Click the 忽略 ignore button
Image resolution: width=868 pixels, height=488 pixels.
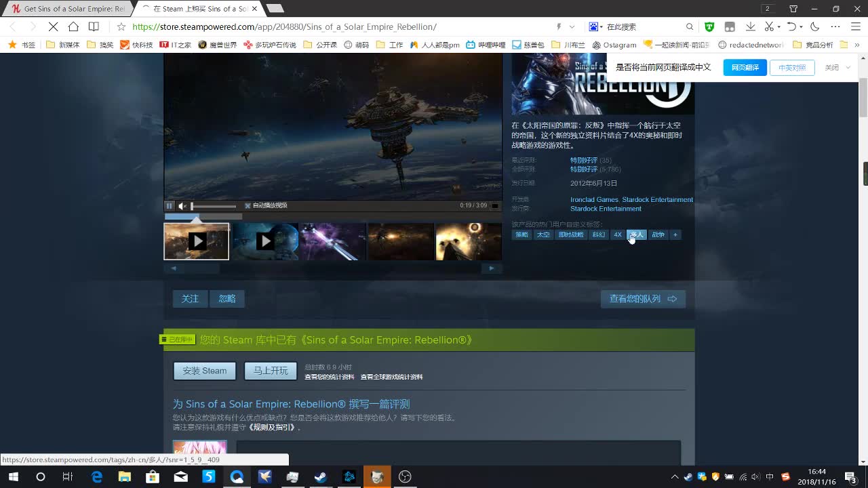click(x=227, y=299)
